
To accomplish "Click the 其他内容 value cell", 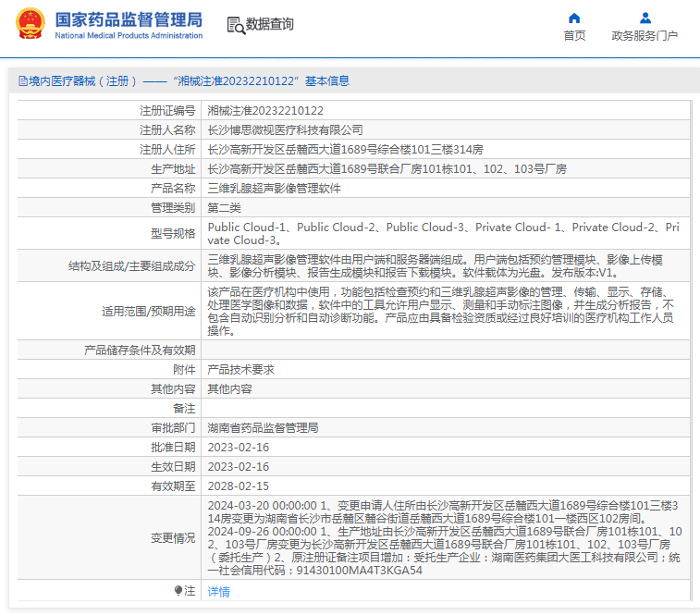I will click(230, 389).
